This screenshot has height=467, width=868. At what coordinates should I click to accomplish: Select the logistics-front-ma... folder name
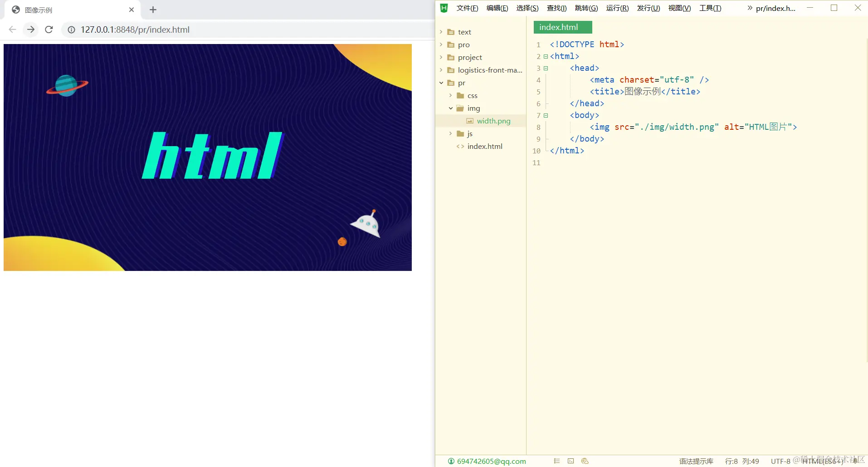[490, 70]
